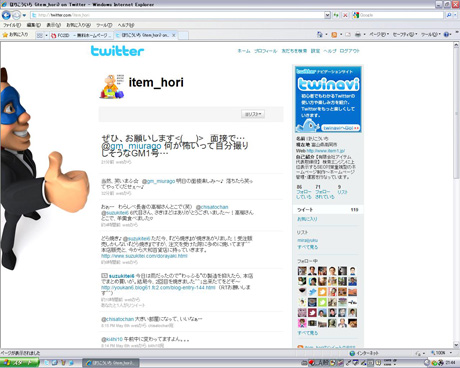Click the Print printer icon

pyautogui.click(x=358, y=34)
